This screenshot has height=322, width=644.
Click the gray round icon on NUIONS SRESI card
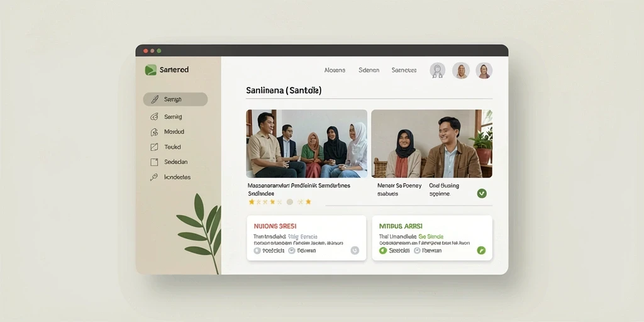pyautogui.click(x=355, y=250)
